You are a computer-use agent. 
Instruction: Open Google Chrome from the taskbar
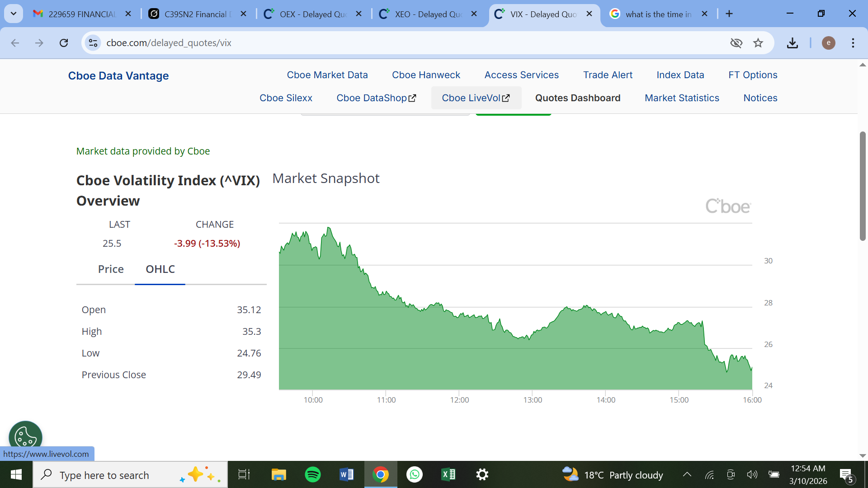click(381, 474)
